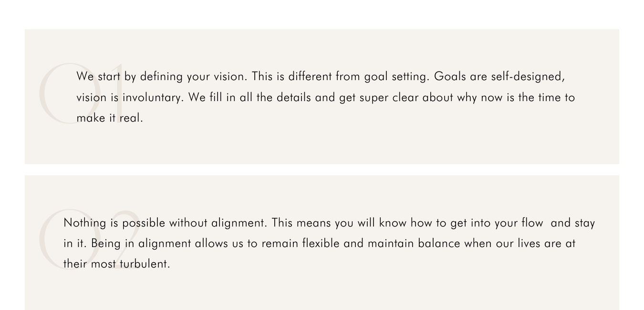The width and height of the screenshot is (644, 310).
Task: Click the words 'their most turbulent.'
Action: (x=117, y=264)
